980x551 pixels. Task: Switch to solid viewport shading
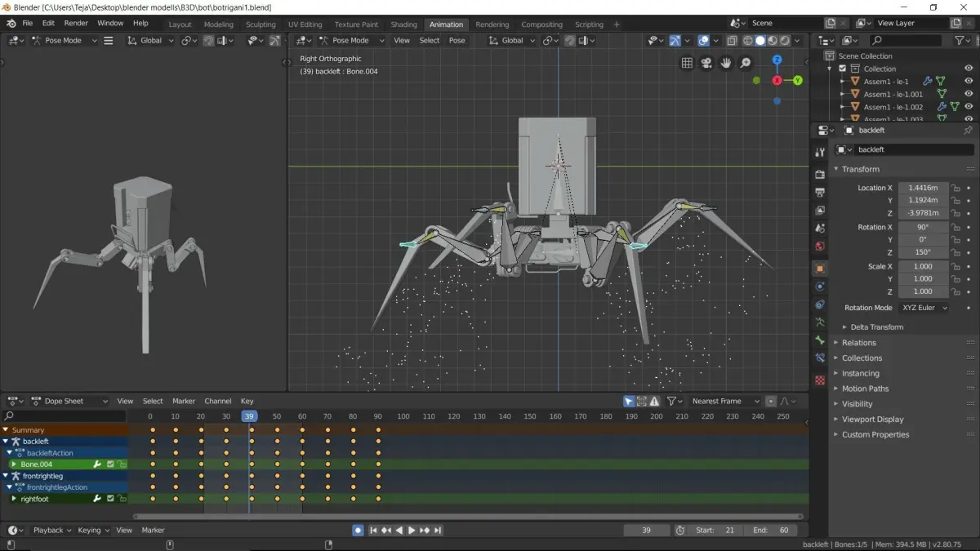759,40
